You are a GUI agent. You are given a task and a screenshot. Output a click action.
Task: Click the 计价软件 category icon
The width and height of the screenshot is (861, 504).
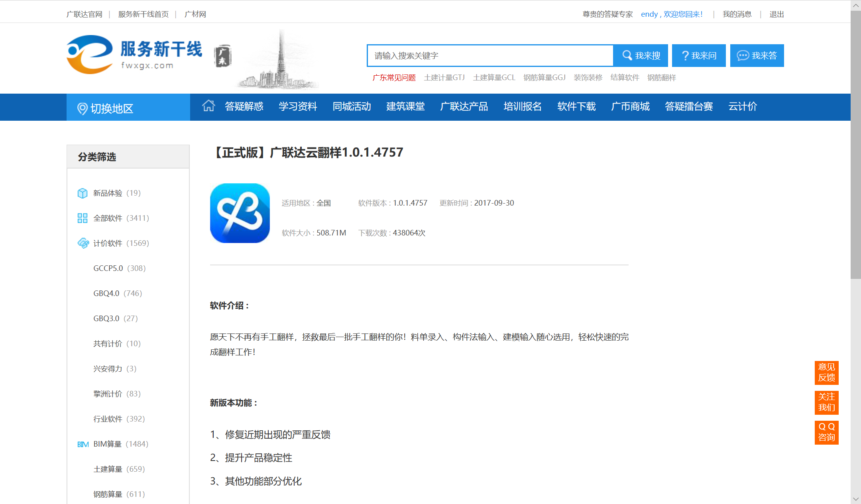(x=83, y=243)
